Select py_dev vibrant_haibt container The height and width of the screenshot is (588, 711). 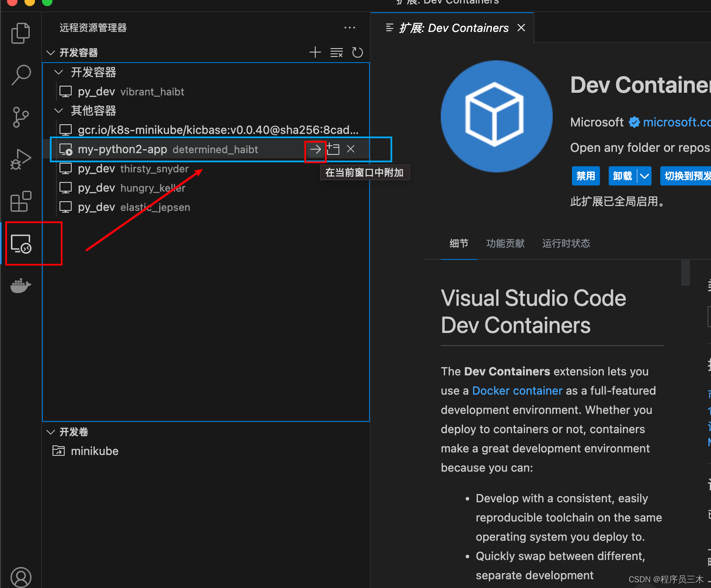point(206,91)
